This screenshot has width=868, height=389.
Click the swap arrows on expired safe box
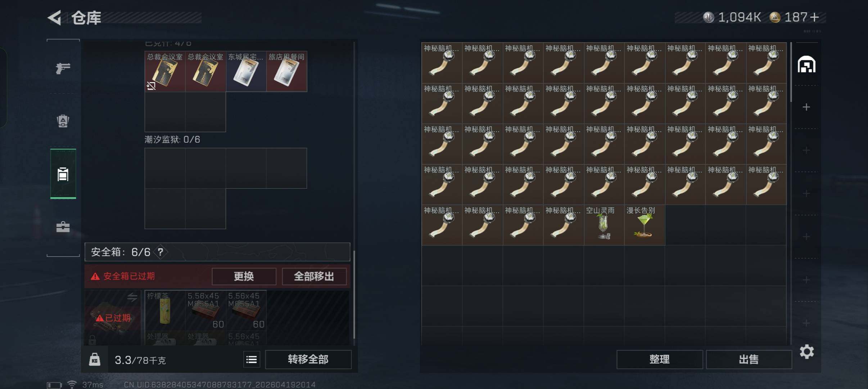click(x=132, y=297)
